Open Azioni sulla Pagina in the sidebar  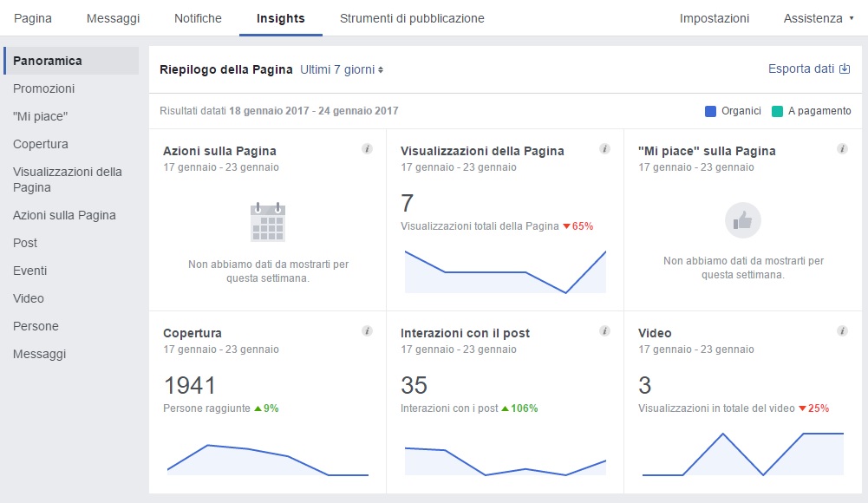point(64,215)
